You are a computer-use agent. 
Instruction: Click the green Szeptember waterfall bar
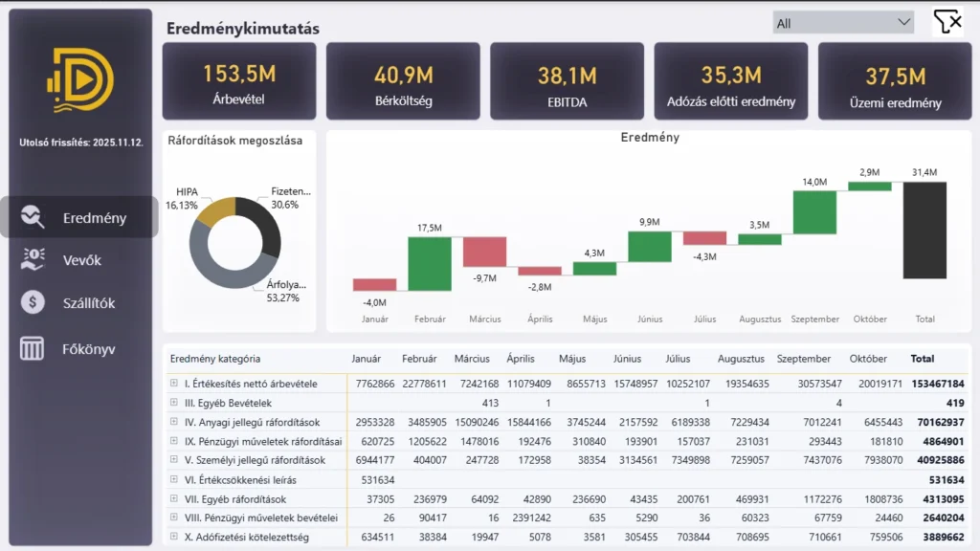pos(814,211)
